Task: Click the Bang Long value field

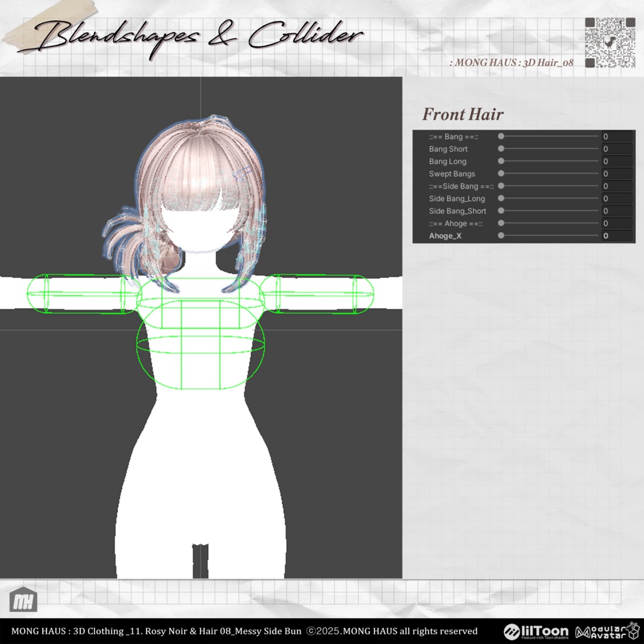Action: [x=617, y=162]
